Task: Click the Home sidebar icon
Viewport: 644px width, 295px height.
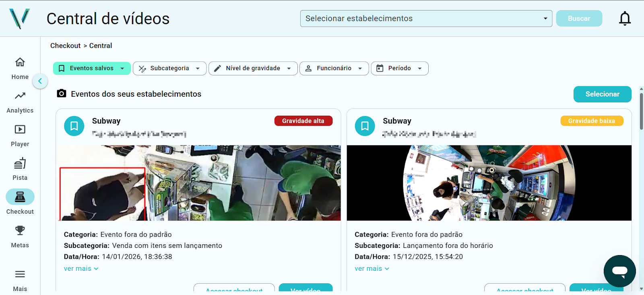Action: pos(20,62)
